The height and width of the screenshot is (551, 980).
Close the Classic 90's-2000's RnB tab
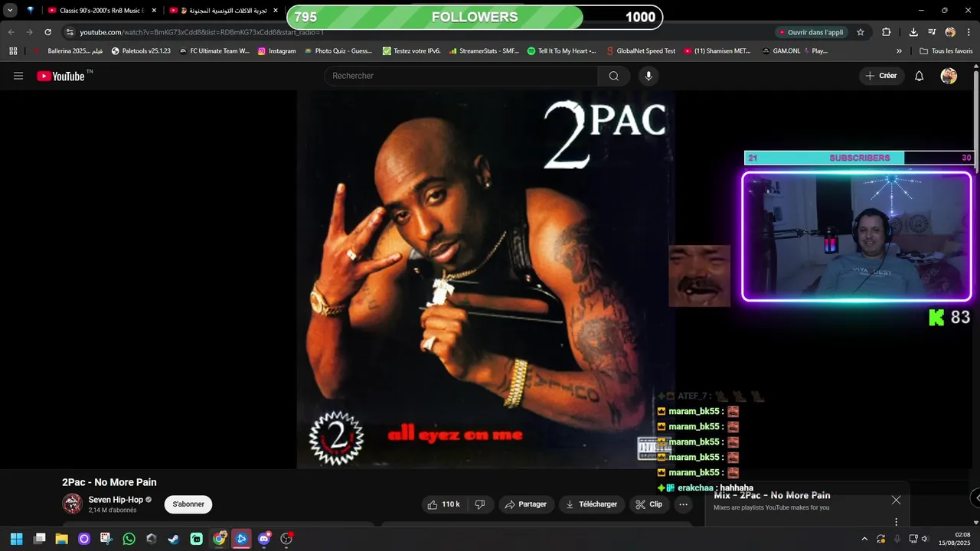[154, 11]
